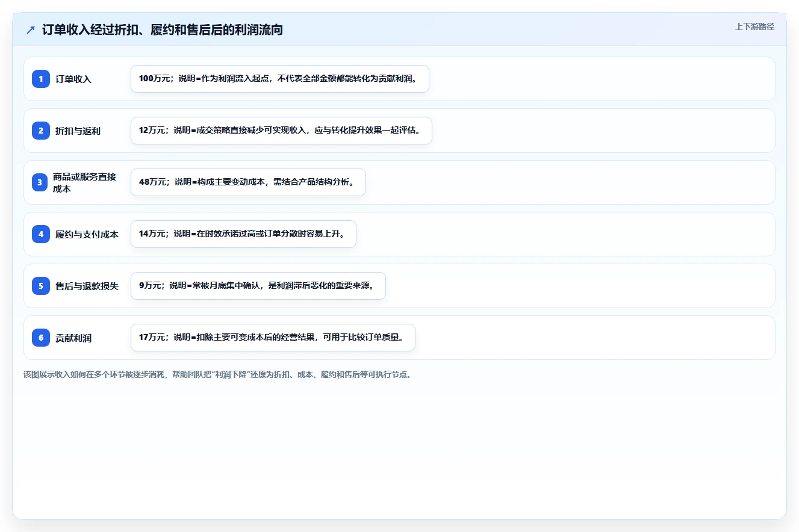Image resolution: width=799 pixels, height=532 pixels.
Task: Click the 100万元 description box
Action: [280, 79]
